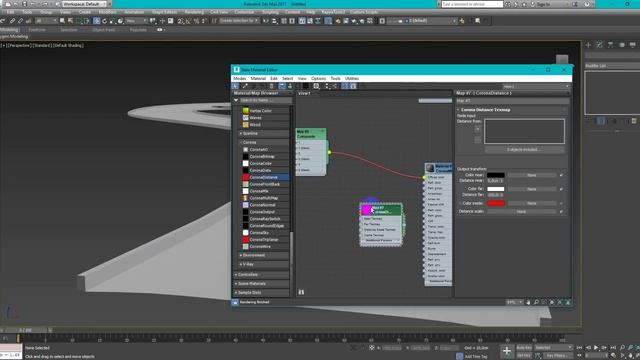Click the minus remove-object button beside Distance from list
Image resolution: width=640 pixels, height=360 pixels.
click(x=478, y=140)
